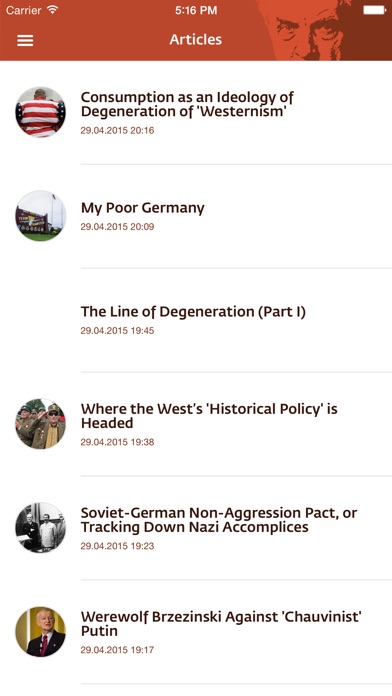Tap the battery indicator icon
This screenshot has height=696, width=392.
coord(374,10)
